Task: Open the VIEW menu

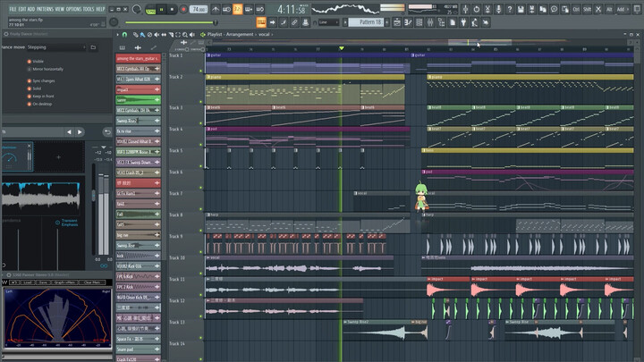Action: [x=60, y=9]
